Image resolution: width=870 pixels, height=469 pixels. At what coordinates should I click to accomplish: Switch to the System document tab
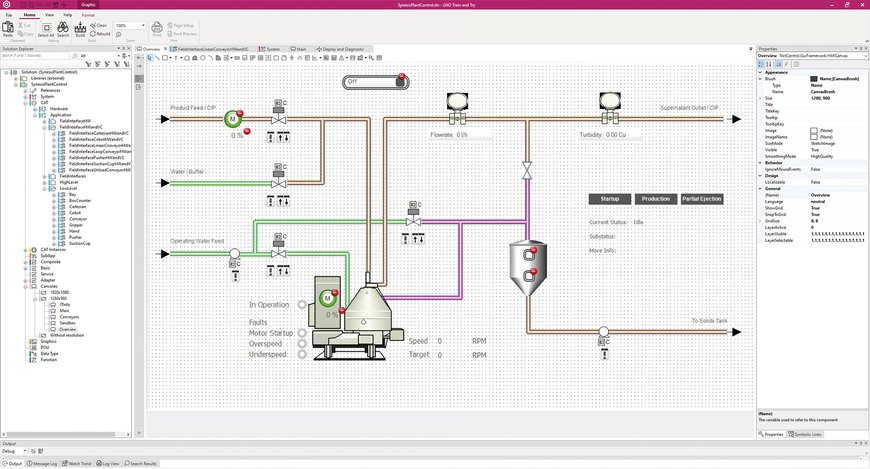[x=270, y=49]
